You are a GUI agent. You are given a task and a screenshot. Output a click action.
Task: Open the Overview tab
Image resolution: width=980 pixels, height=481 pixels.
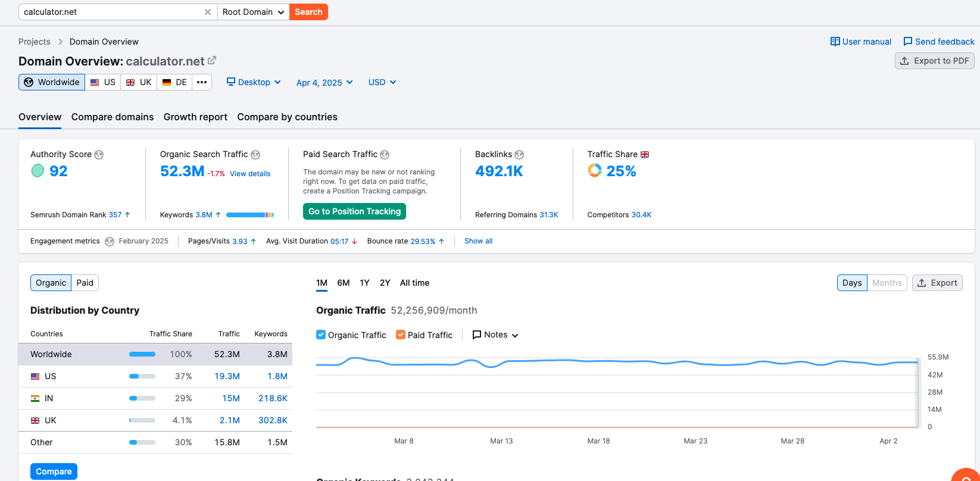pos(40,117)
